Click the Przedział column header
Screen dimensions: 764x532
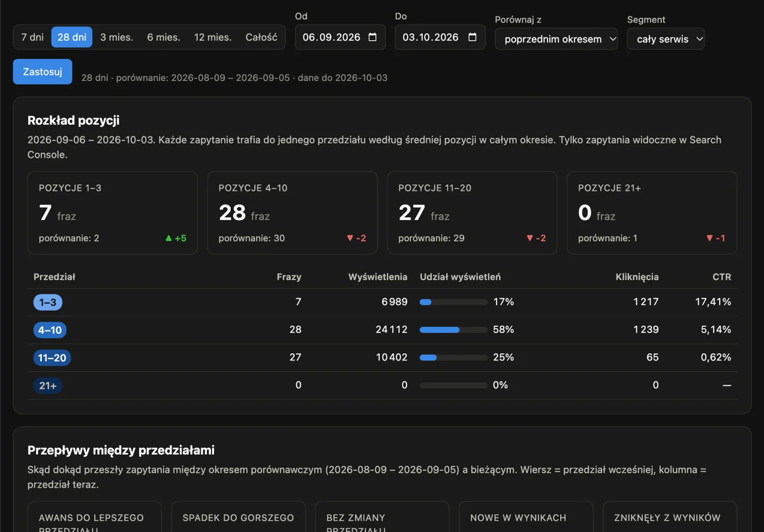click(x=54, y=277)
